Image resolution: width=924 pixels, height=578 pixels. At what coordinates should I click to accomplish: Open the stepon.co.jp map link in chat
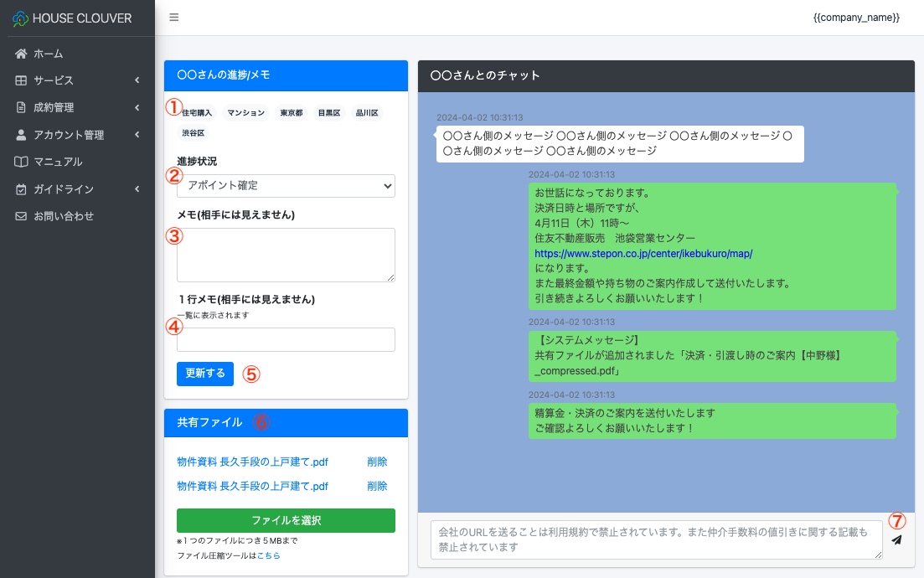point(643,253)
